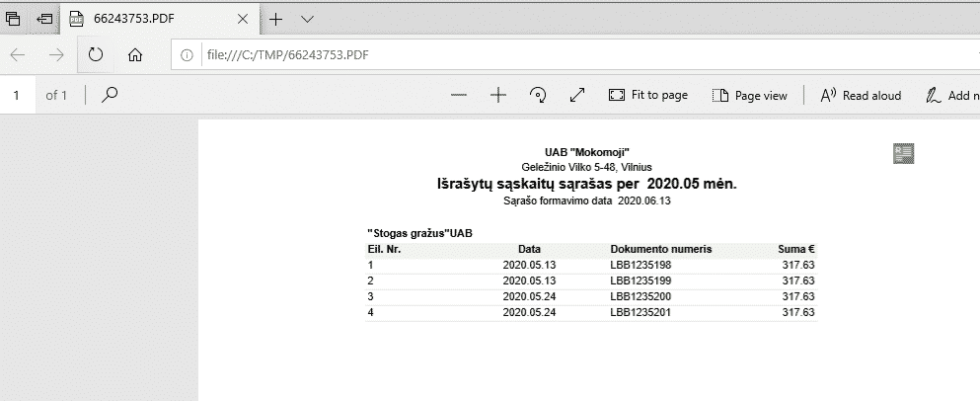
Task: Zoom out of the PDF document
Action: (x=459, y=96)
